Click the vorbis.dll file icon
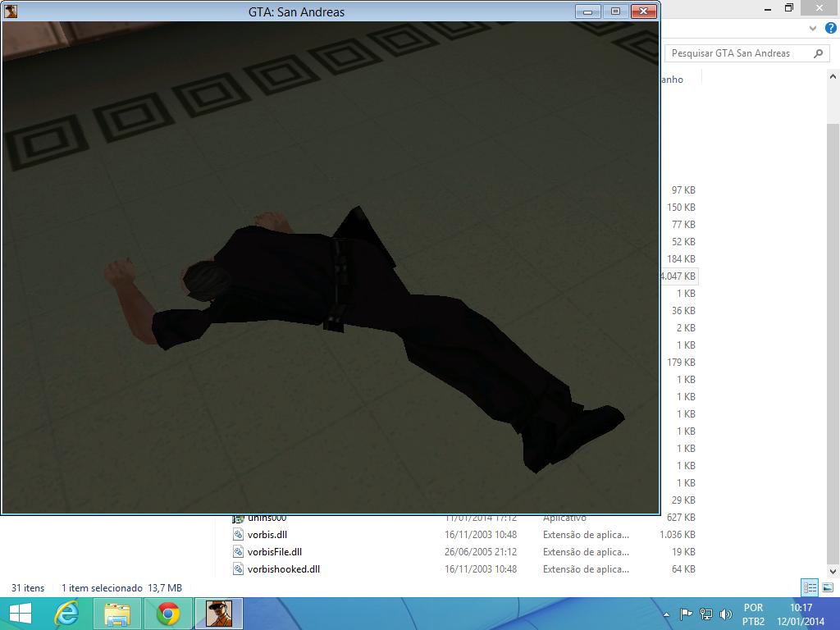Image resolution: width=840 pixels, height=630 pixels. tap(239, 535)
